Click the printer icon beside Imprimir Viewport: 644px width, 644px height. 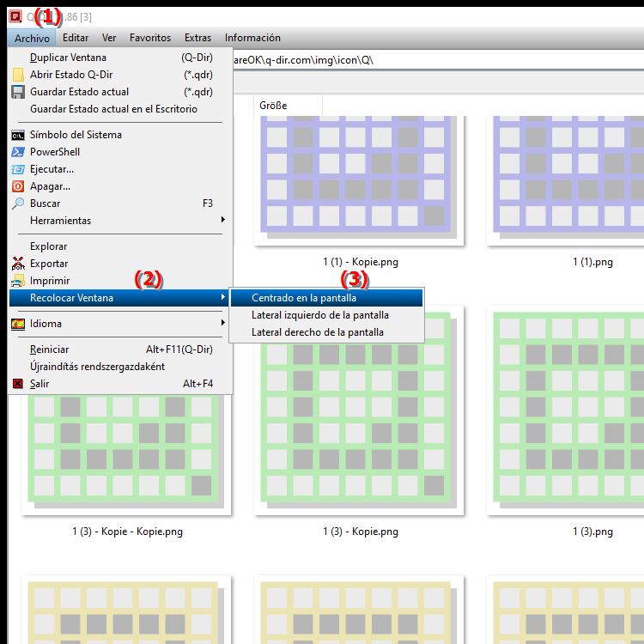tap(18, 281)
